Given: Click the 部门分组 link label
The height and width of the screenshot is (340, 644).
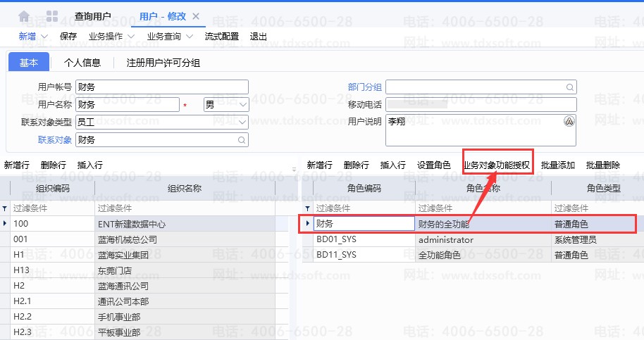Looking at the screenshot, I should (x=365, y=87).
